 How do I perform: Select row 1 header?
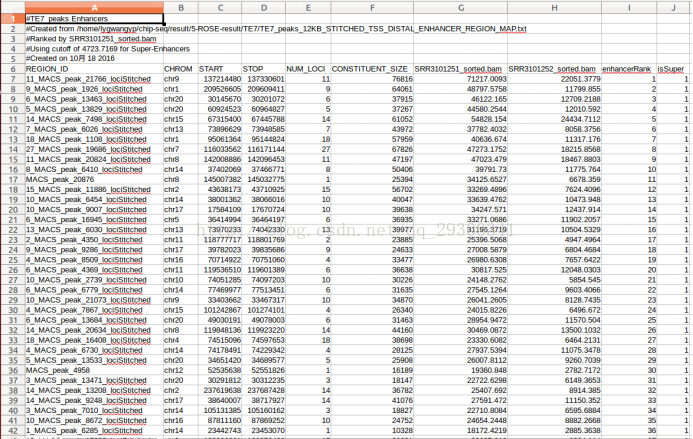(x=13, y=19)
